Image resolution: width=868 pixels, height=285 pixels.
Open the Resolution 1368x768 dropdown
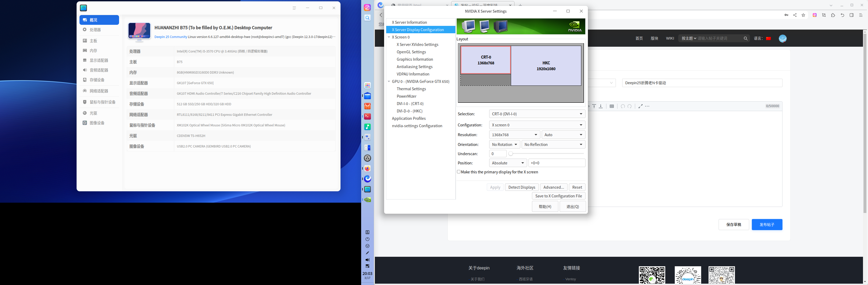[x=514, y=135]
